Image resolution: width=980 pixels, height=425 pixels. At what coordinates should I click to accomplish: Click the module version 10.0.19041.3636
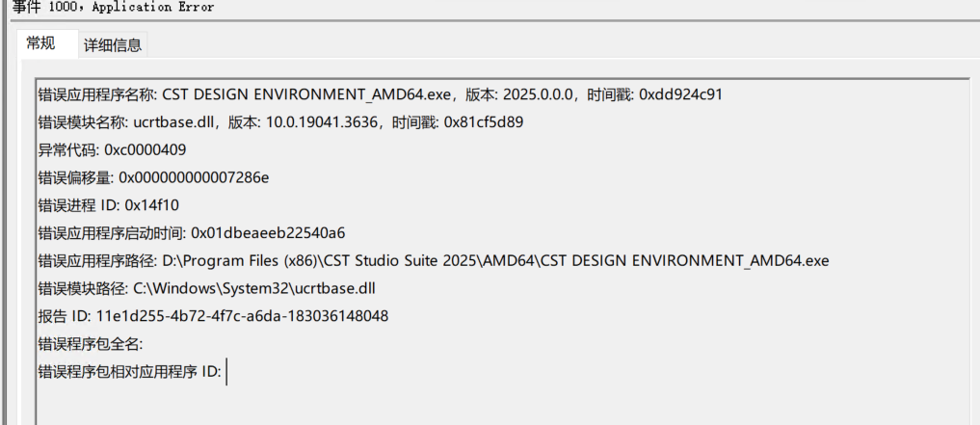coord(322,122)
